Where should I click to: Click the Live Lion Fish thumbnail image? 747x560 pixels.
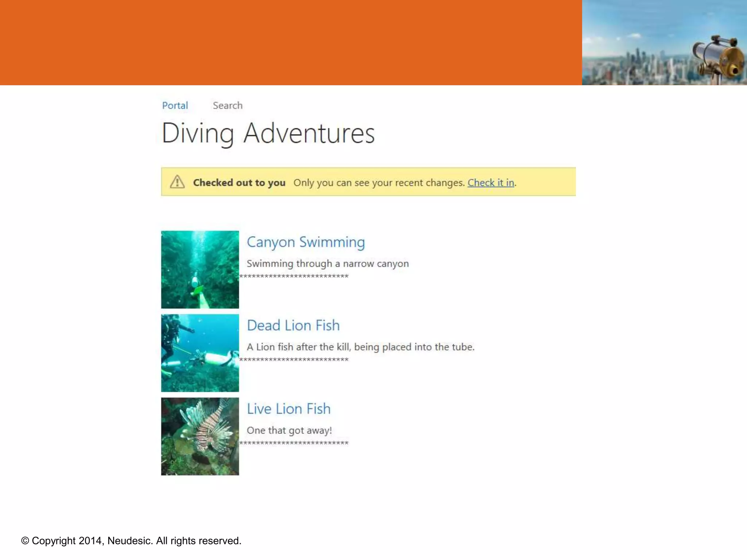[200, 436]
